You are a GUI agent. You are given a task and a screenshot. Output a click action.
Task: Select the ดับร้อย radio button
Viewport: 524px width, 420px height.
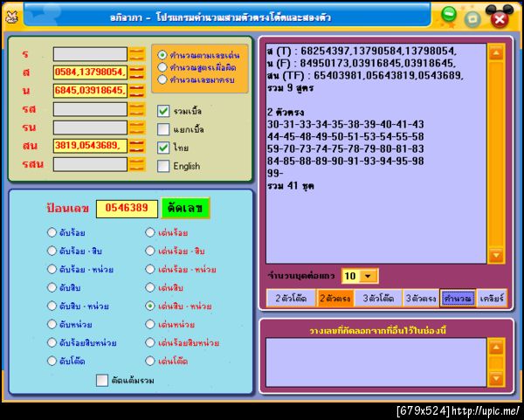(52, 232)
